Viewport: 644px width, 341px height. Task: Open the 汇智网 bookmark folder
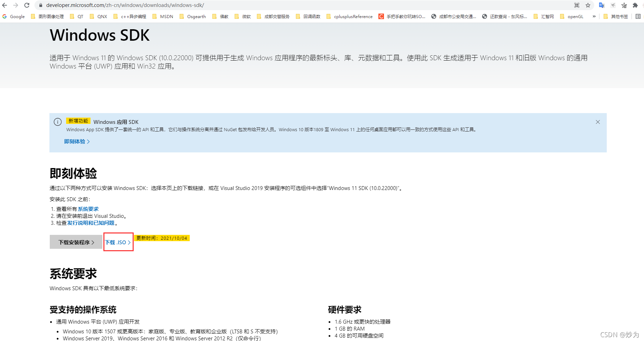click(x=544, y=16)
